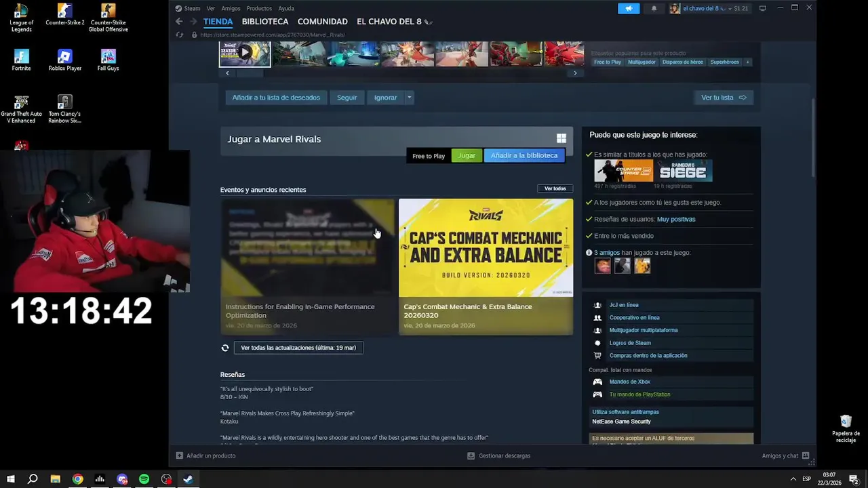Click the refresh icon beside updates button

[225, 348]
